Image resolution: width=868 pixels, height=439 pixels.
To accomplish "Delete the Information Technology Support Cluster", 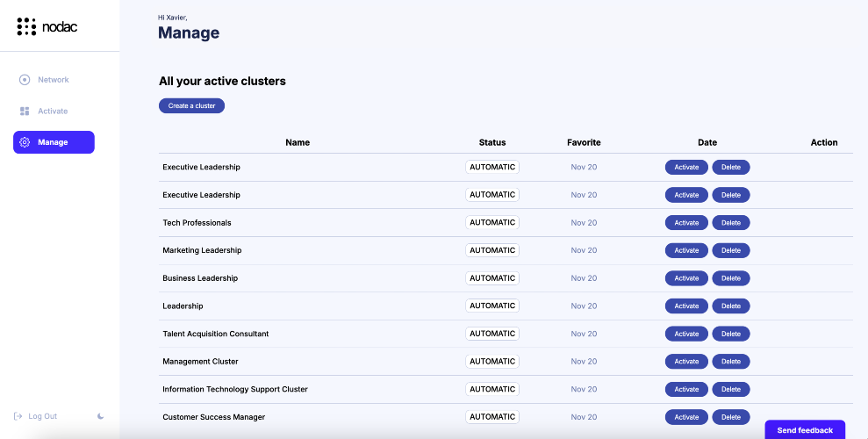I will [731, 389].
